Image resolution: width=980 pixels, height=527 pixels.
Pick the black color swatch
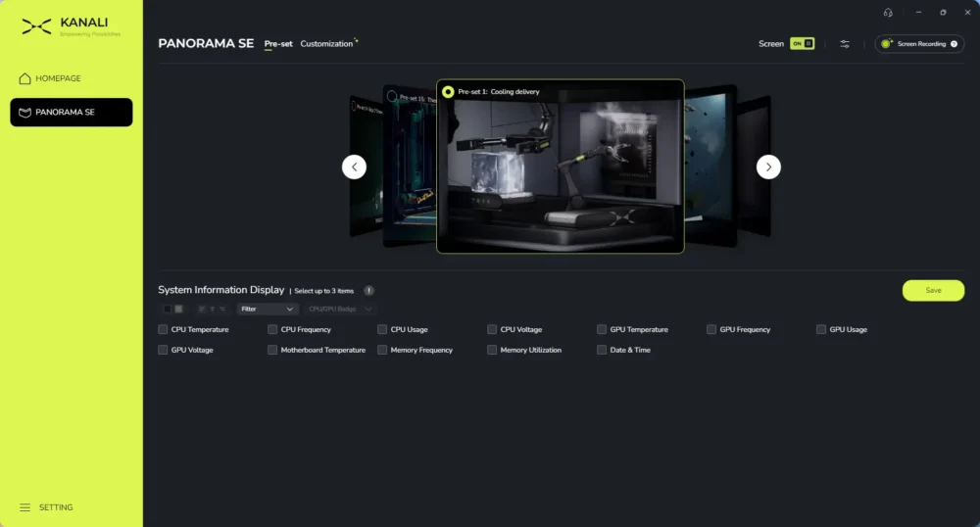click(167, 310)
